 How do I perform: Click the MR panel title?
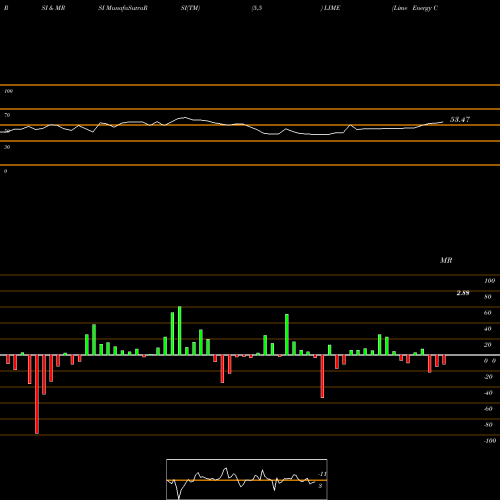446,260
